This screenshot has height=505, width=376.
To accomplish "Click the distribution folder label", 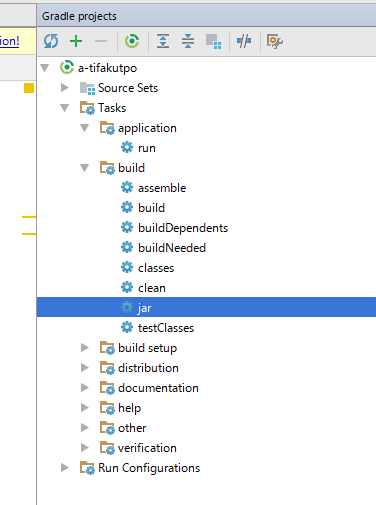I will coord(148,368).
